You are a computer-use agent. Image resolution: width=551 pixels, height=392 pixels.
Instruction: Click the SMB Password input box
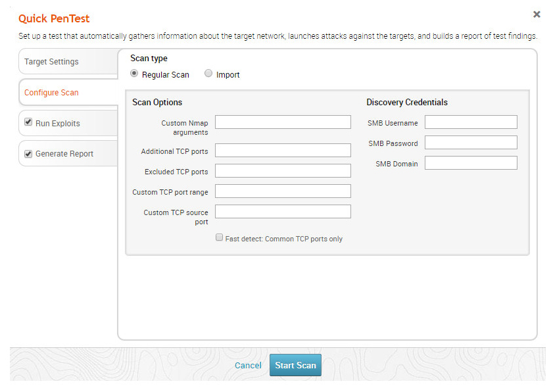[471, 143]
